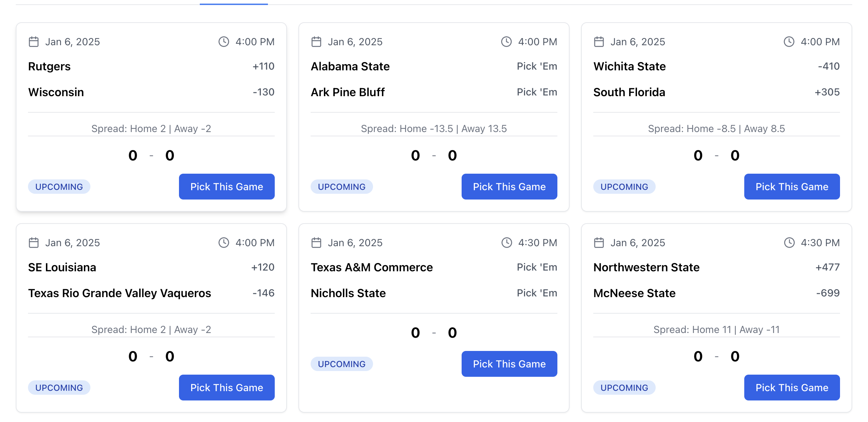Click the clock icon on the Texas A&M Commerce card

tap(506, 243)
